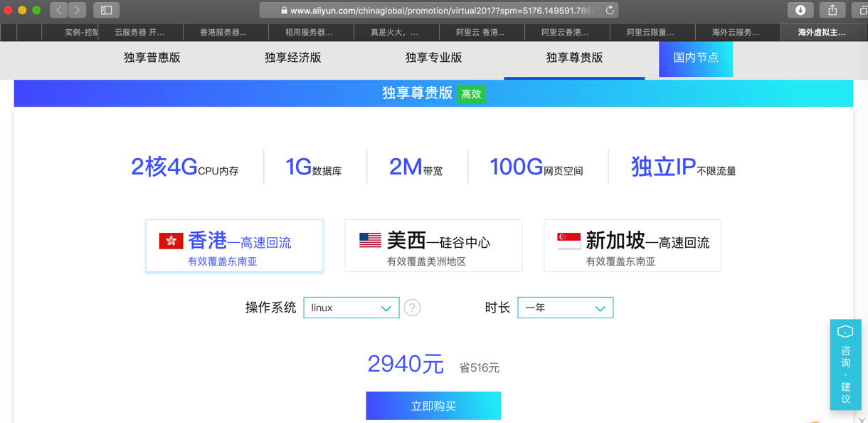This screenshot has height=423, width=868.
Task: Switch to the 租用服务器... browser tab
Action: pyautogui.click(x=311, y=32)
